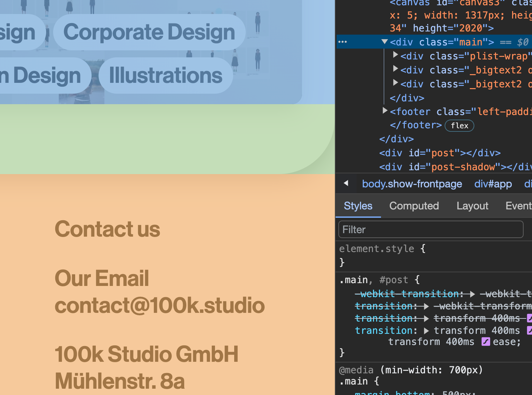Expand the active transition property value
Image resolution: width=532 pixels, height=395 pixels.
pos(426,331)
